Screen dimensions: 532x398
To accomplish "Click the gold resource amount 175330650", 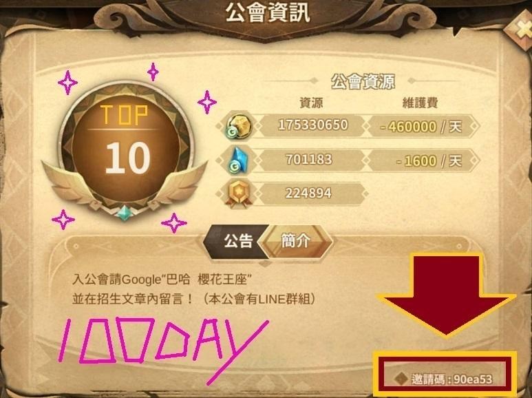I will (313, 125).
